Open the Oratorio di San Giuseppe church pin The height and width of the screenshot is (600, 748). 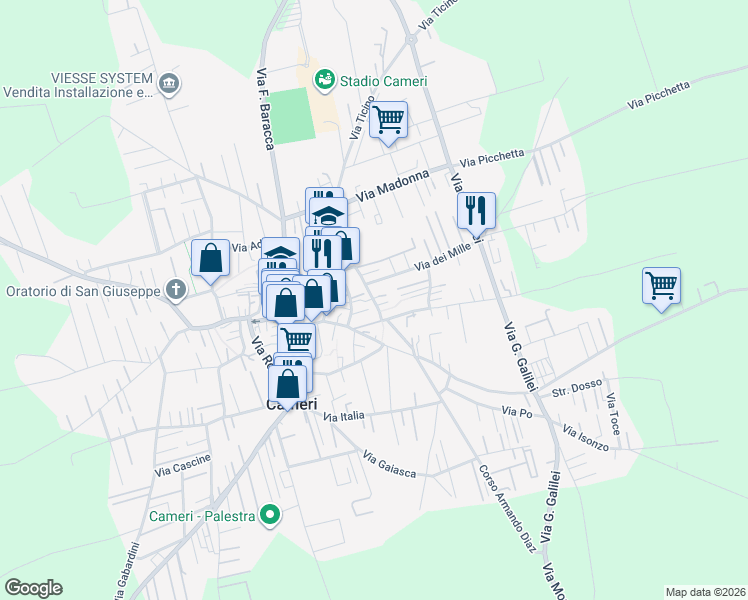(176, 290)
